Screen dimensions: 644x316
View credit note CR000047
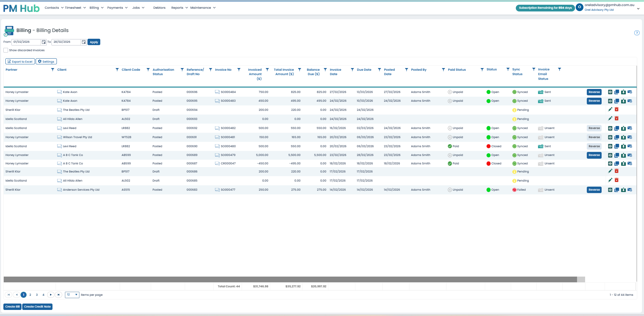point(610,164)
